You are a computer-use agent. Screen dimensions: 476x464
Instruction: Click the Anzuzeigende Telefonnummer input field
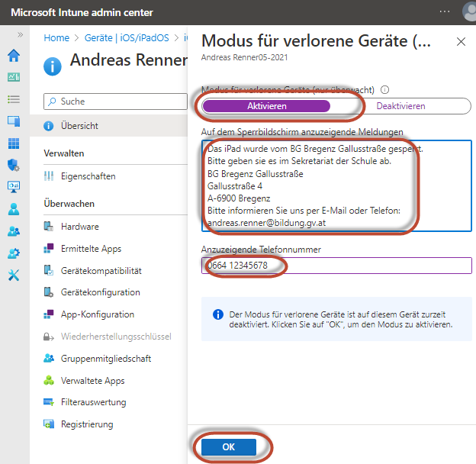[337, 266]
